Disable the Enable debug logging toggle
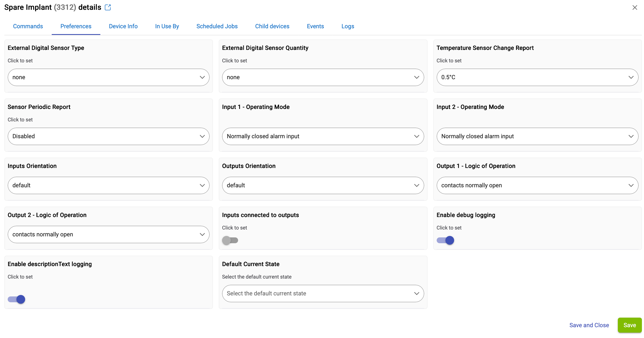 pos(445,241)
